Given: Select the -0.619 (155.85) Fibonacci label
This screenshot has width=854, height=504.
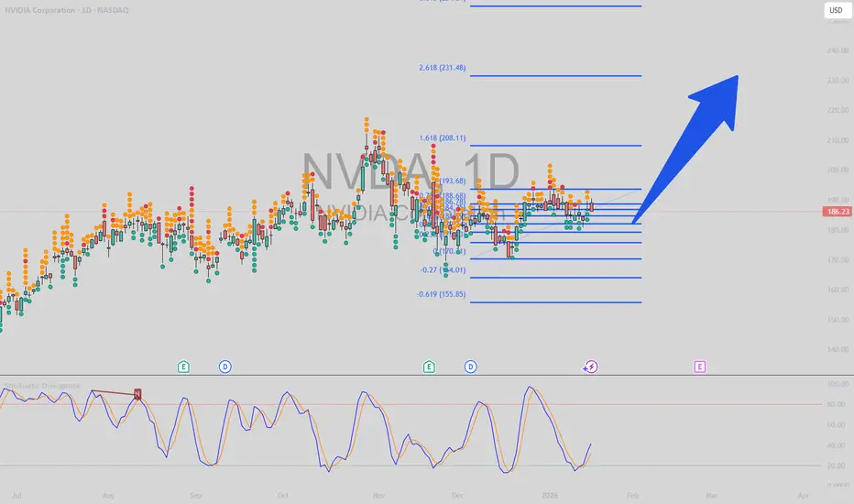Looking at the screenshot, I should point(441,294).
